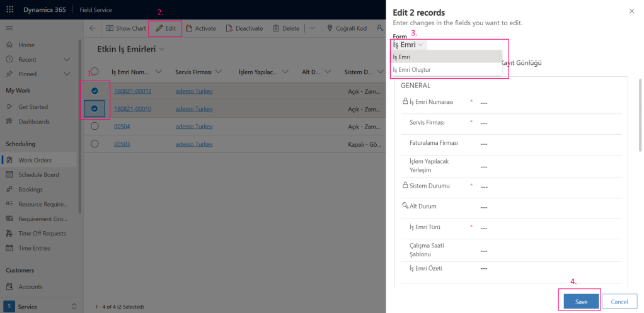Open the Dynamics 365 app launcher grid
Image resolution: width=644 pixels, height=313 pixels.
coord(10,10)
